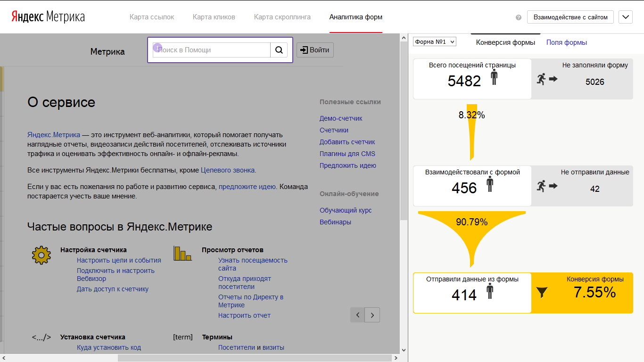Click the previous arrow in the page navigator
644x362 pixels.
coord(358,315)
